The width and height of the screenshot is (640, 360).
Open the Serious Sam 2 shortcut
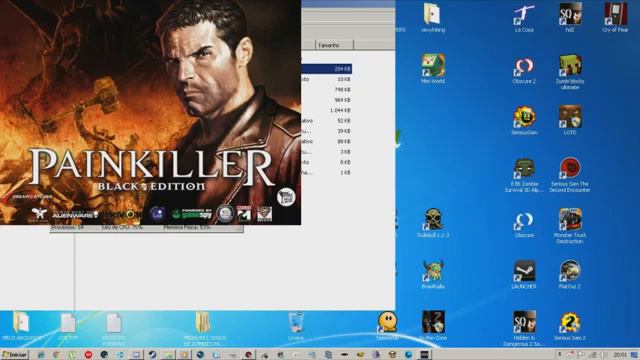point(570,326)
